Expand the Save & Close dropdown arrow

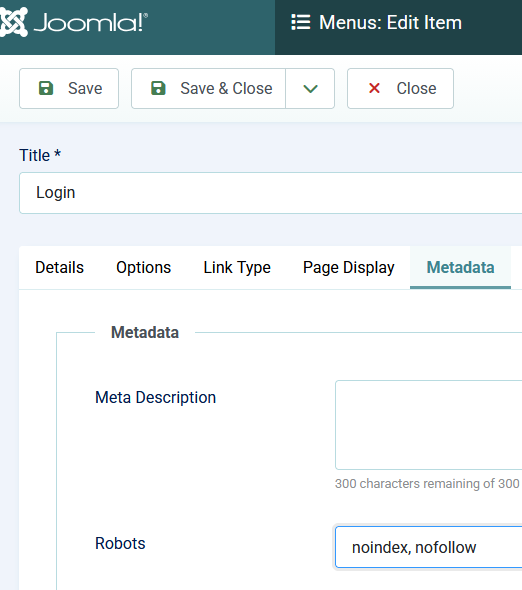[310, 88]
